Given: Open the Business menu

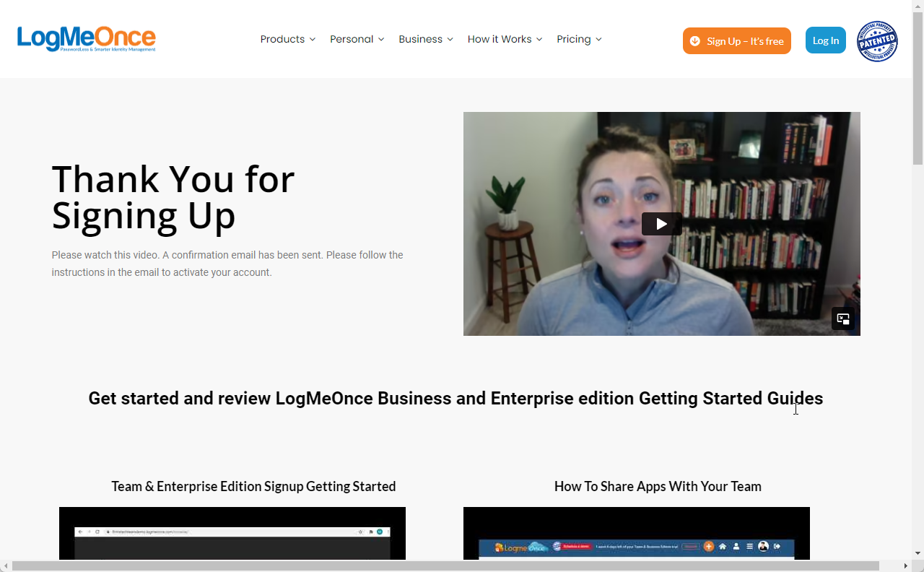Looking at the screenshot, I should pyautogui.click(x=426, y=39).
